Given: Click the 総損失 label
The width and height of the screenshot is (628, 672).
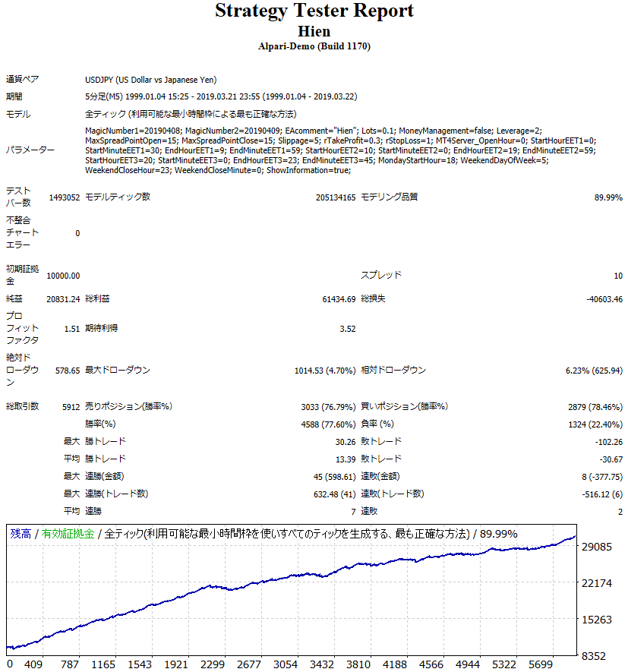Looking at the screenshot, I should click(373, 298).
